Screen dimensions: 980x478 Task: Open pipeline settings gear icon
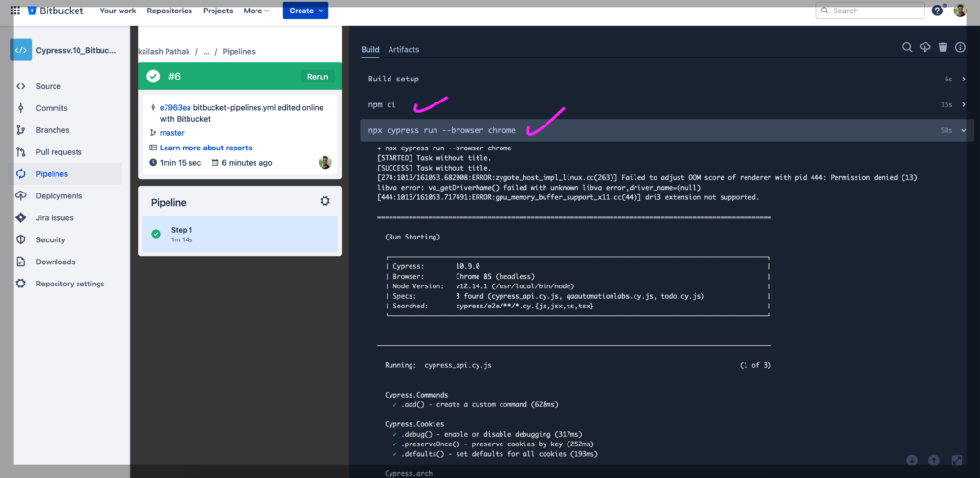pos(324,201)
